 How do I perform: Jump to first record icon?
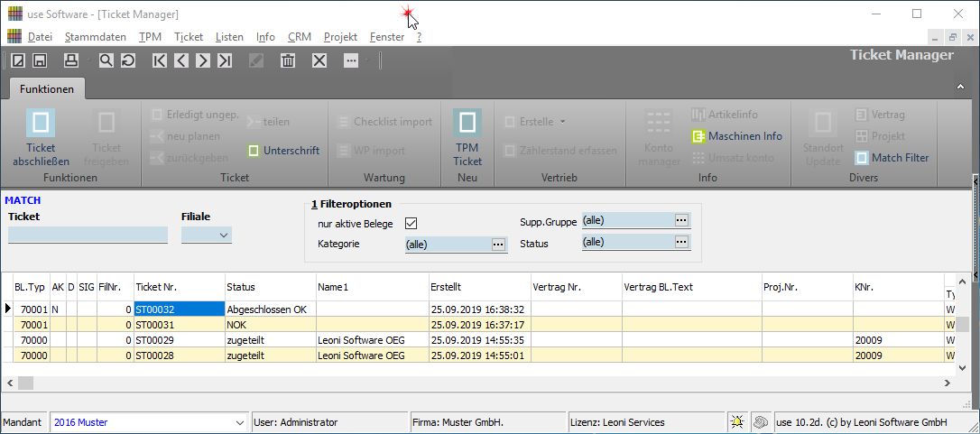tap(160, 60)
